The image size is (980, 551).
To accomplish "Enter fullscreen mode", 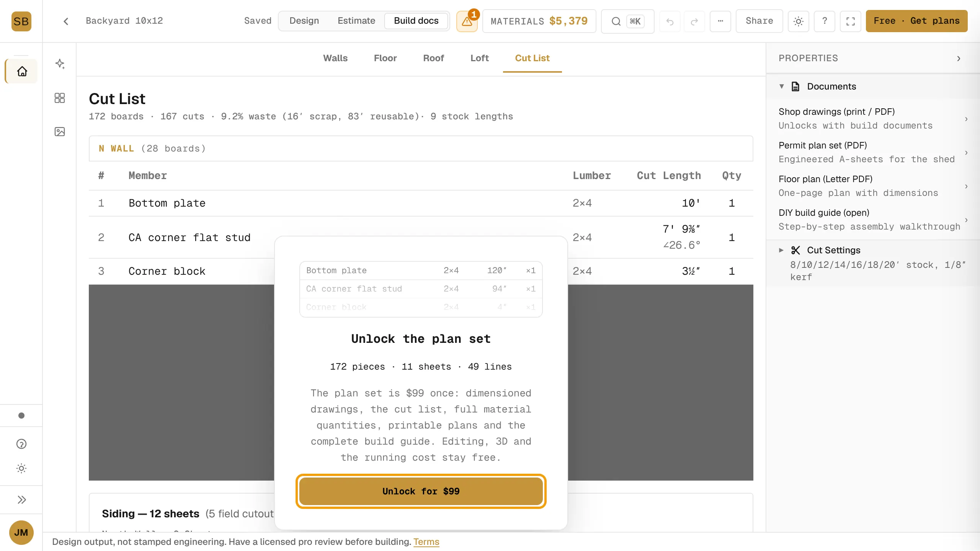I will [x=850, y=21].
